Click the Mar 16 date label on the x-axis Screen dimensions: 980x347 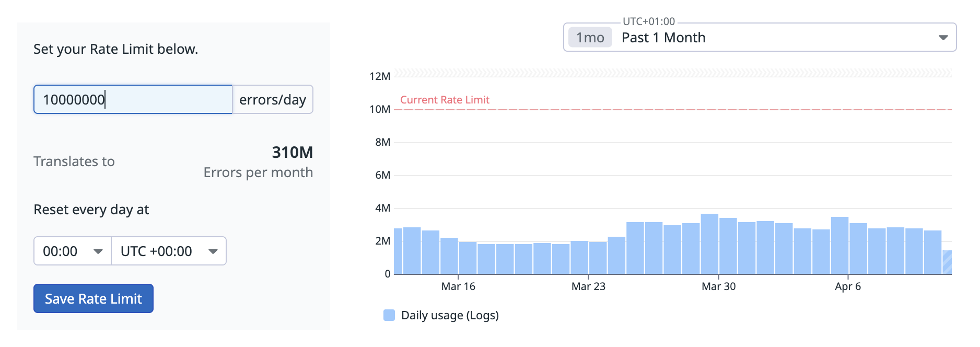(458, 286)
